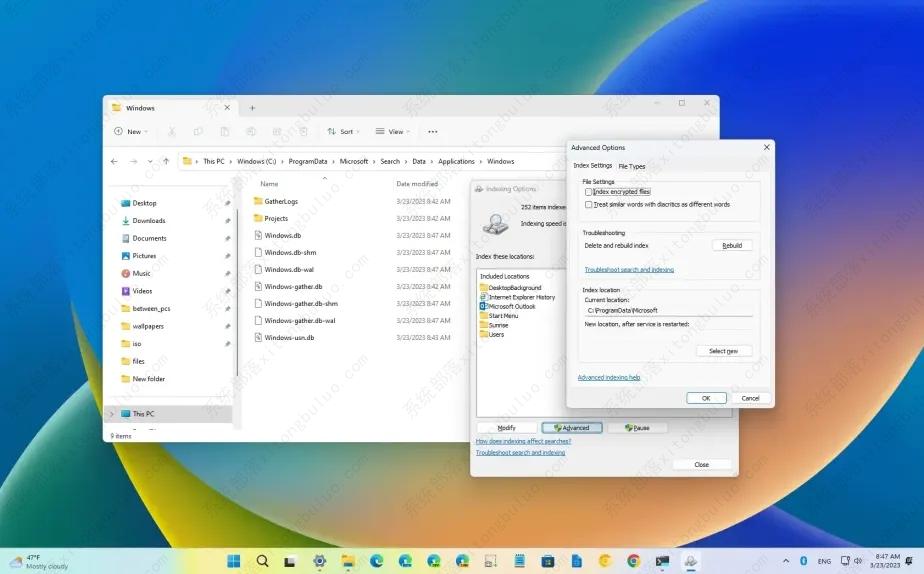Open Google Chrome from the taskbar

point(633,561)
